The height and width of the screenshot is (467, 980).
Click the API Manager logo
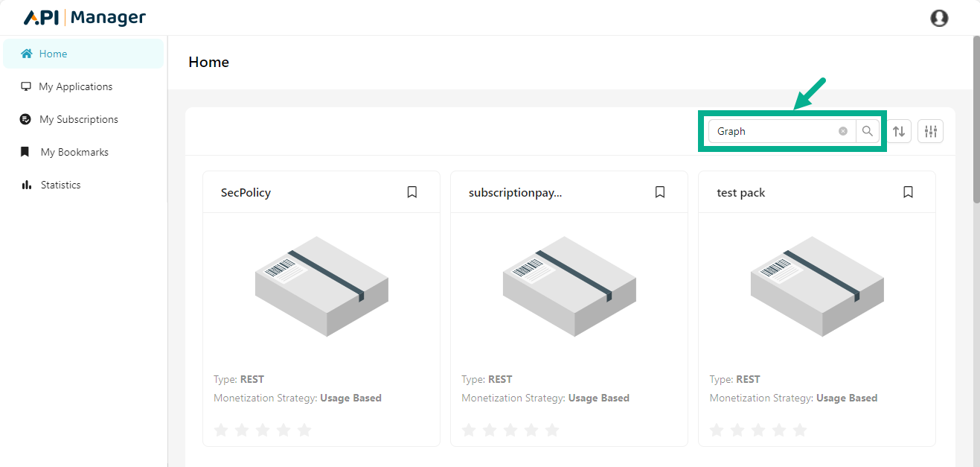pyautogui.click(x=85, y=18)
